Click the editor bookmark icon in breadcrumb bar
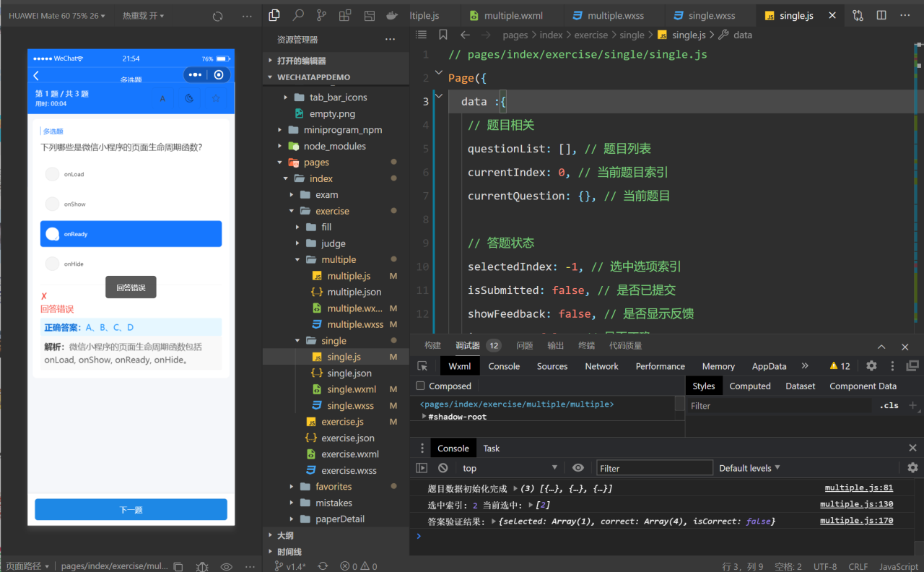 443,35
